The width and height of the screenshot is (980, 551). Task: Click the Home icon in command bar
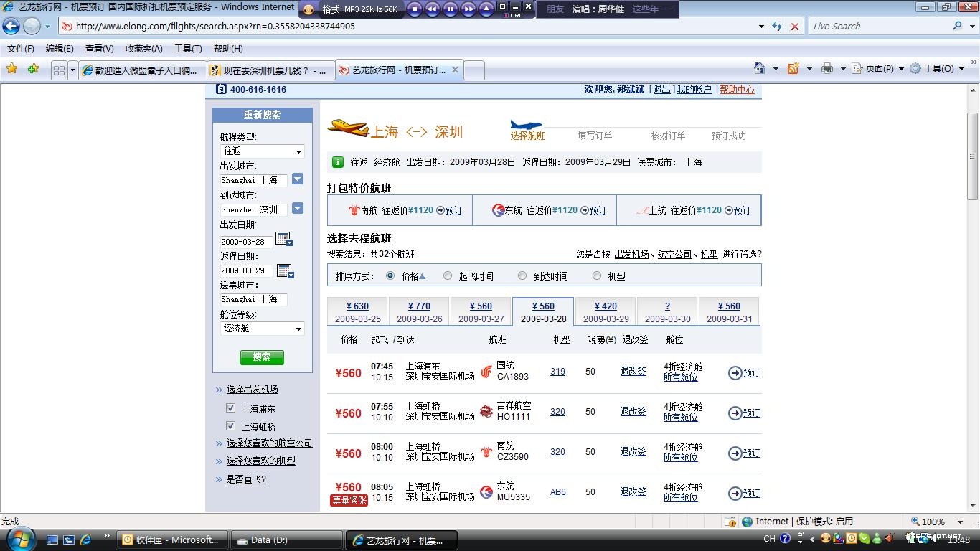[760, 68]
